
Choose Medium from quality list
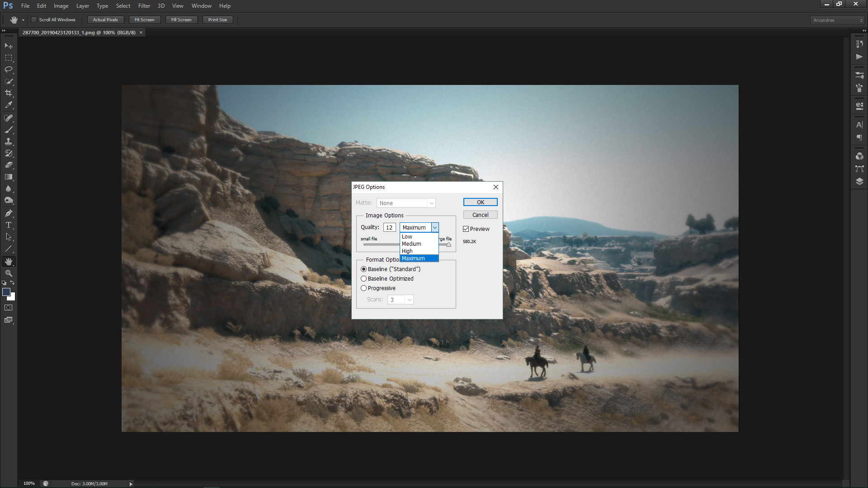(x=411, y=244)
